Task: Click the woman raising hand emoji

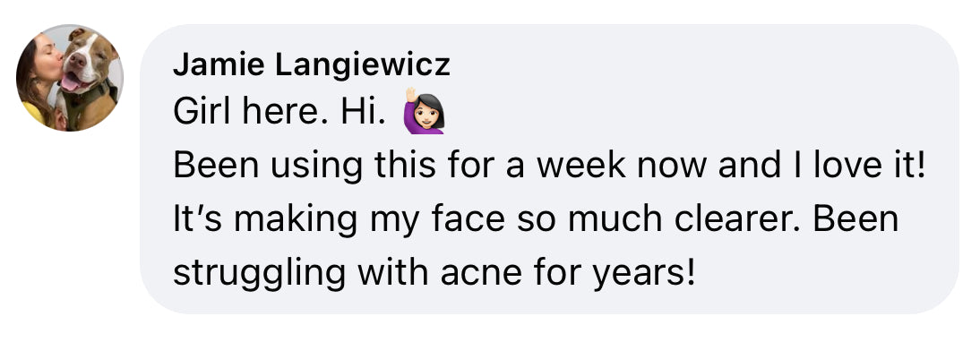Action: tap(424, 111)
